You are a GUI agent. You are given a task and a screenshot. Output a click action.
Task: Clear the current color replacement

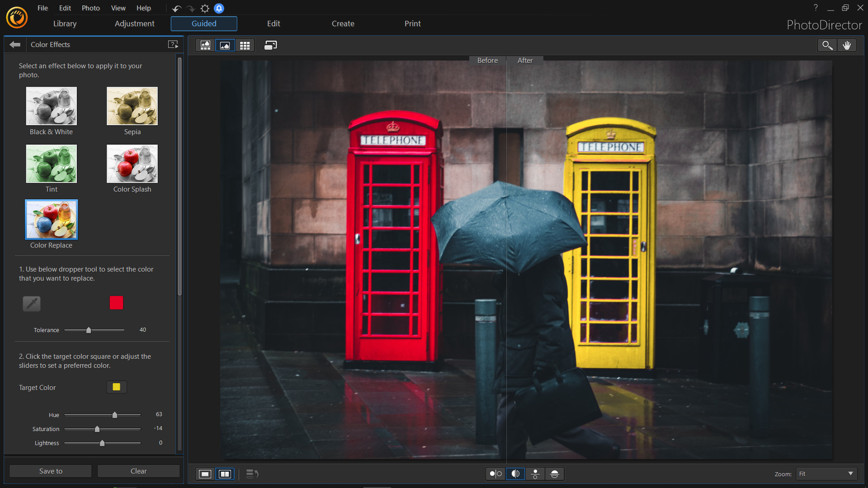point(138,471)
